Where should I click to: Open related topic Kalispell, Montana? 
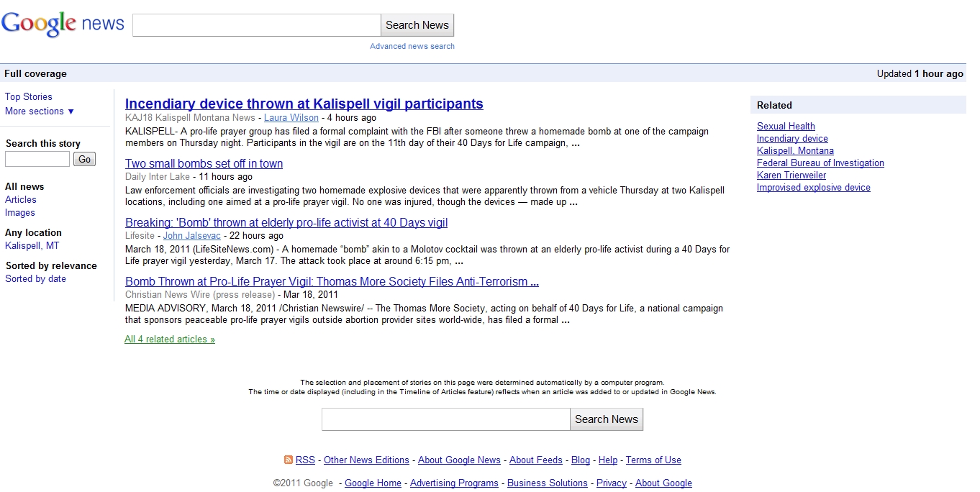coord(795,150)
